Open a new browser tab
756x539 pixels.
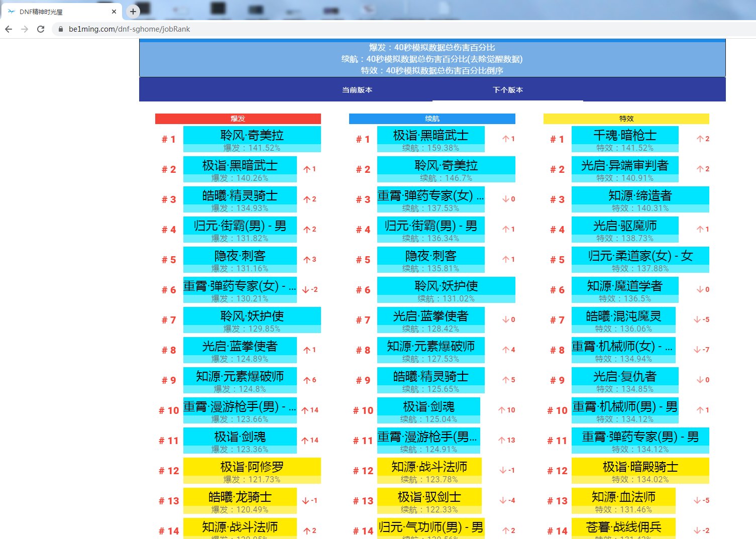[133, 11]
